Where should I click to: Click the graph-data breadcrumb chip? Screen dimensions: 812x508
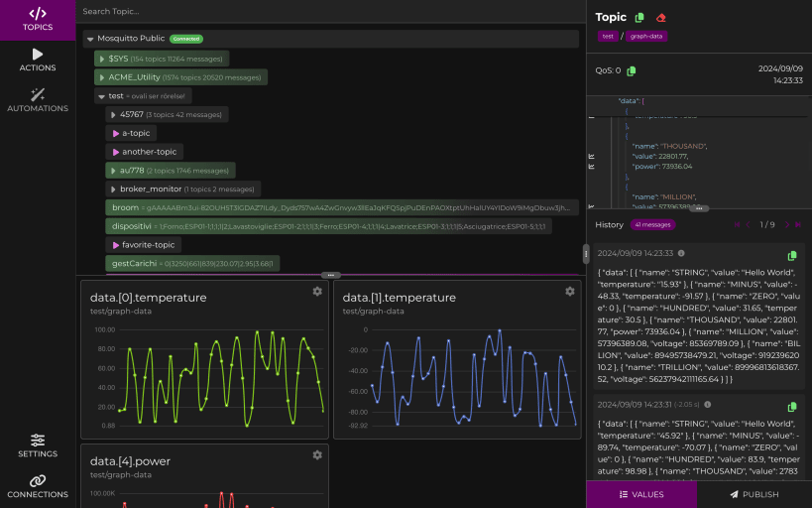(x=646, y=37)
